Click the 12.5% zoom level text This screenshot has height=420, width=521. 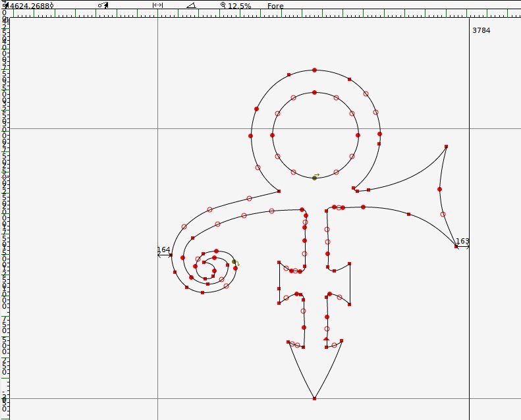click(x=240, y=6)
